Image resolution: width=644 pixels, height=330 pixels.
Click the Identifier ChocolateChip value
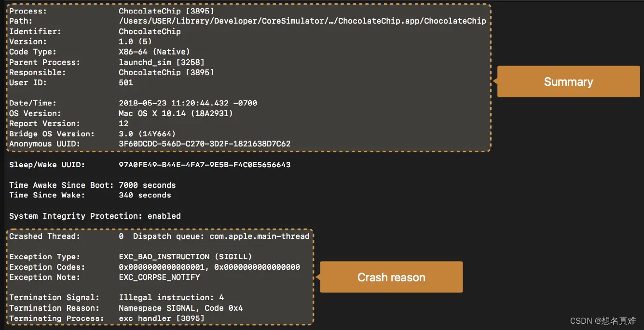(150, 31)
